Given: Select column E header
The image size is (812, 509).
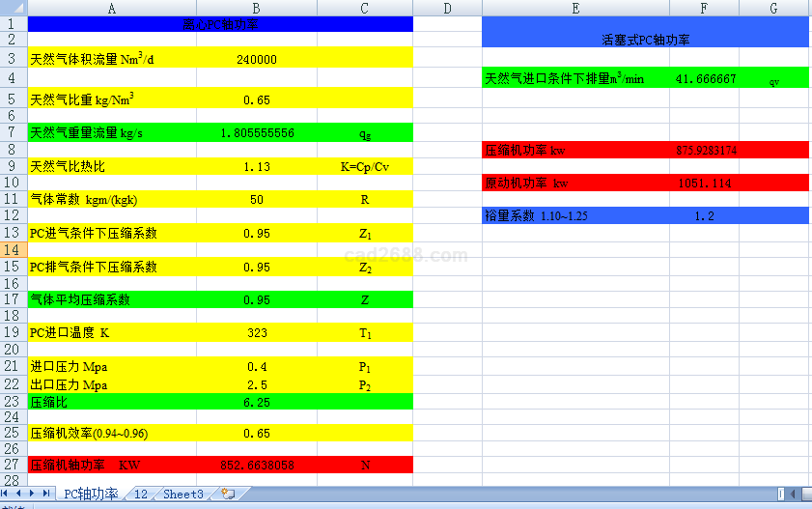Looking at the screenshot, I should pos(575,9).
